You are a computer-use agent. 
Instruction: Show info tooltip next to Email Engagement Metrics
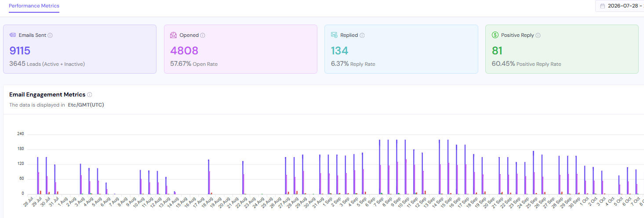[90, 95]
